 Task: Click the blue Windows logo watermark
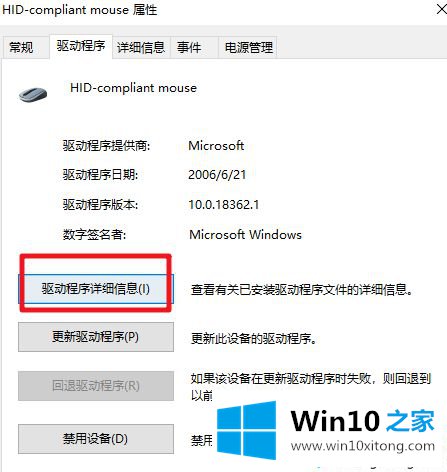pyautogui.click(x=246, y=430)
